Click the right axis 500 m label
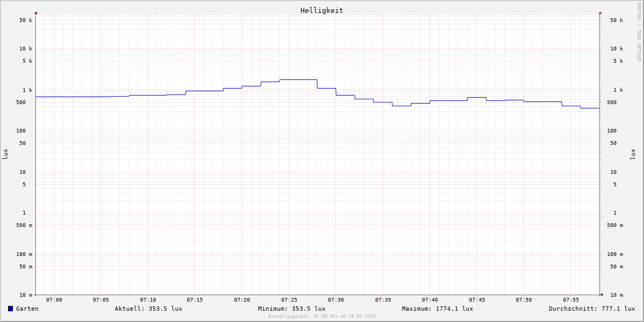This screenshot has height=322, width=644. click(x=615, y=225)
